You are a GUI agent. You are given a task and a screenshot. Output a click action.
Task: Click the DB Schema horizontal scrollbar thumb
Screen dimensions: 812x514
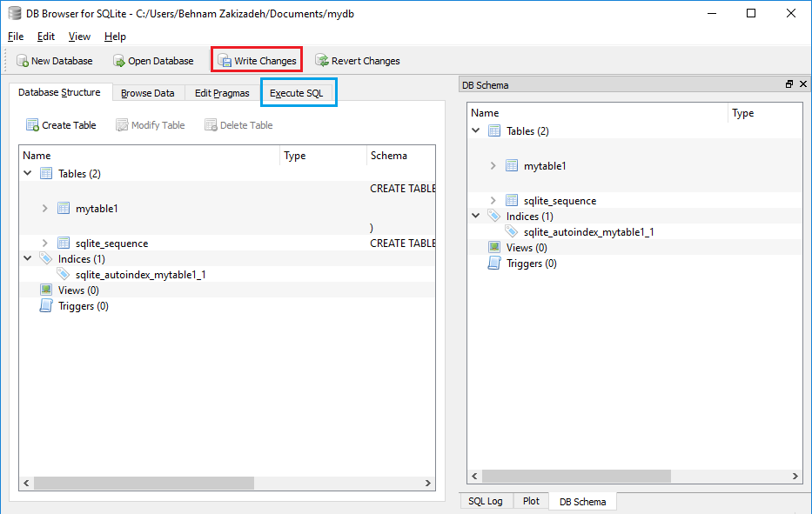pos(576,477)
